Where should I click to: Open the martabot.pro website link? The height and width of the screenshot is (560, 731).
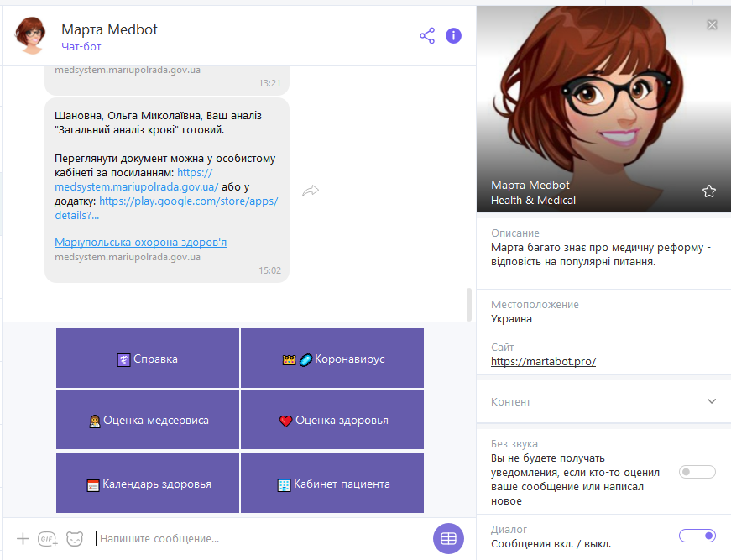pyautogui.click(x=543, y=362)
